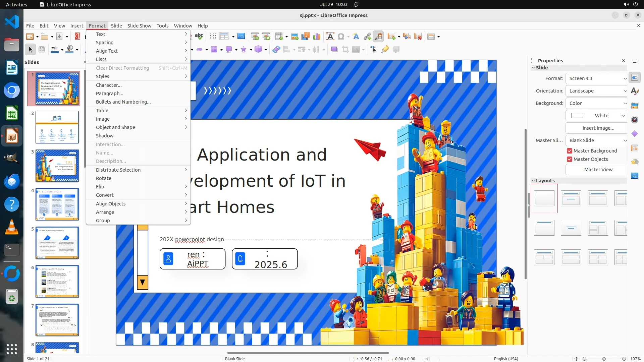Open the White background color picker
644x362 pixels.
(x=597, y=116)
